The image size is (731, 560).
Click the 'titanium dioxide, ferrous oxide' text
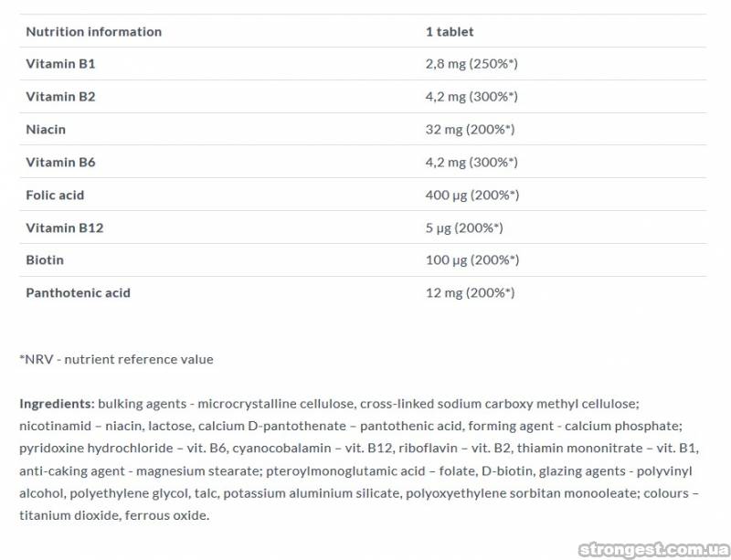pyautogui.click(x=114, y=515)
